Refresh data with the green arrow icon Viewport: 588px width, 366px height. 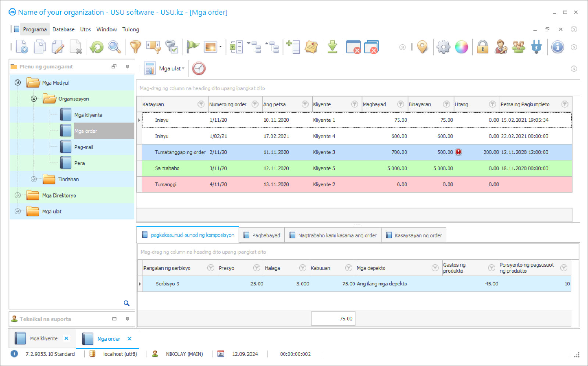tap(97, 47)
